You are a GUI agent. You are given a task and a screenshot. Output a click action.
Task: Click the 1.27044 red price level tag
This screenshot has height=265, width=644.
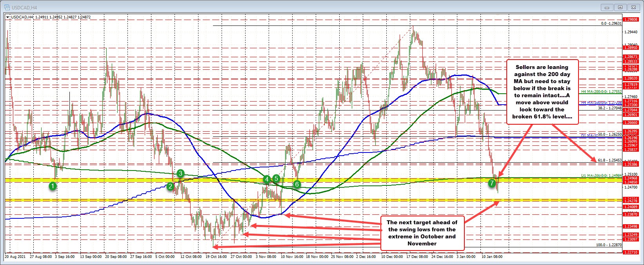[x=631, y=110]
